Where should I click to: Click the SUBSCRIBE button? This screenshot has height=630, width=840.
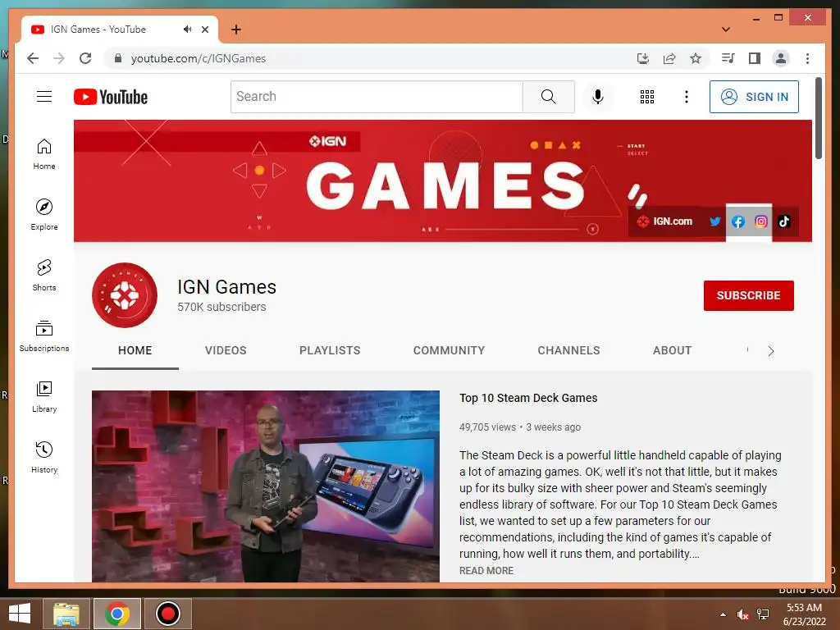pyautogui.click(x=748, y=295)
